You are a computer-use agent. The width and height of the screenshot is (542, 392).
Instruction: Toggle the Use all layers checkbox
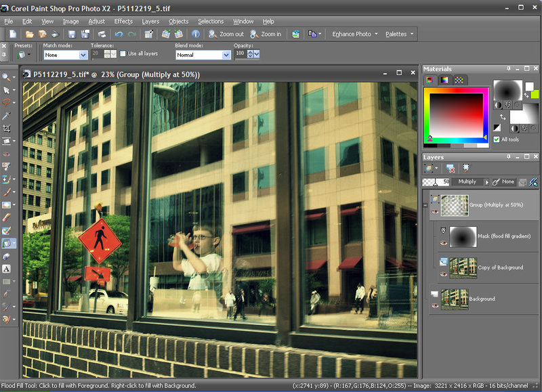pyautogui.click(x=123, y=53)
